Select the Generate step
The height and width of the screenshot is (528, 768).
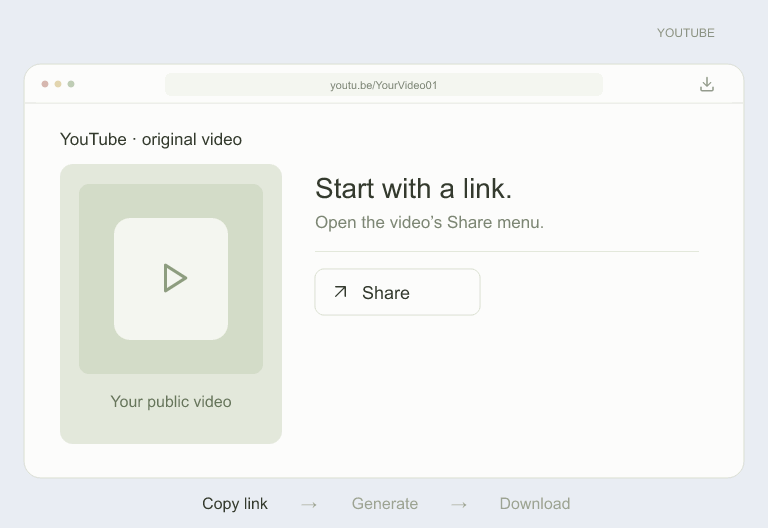[385, 504]
